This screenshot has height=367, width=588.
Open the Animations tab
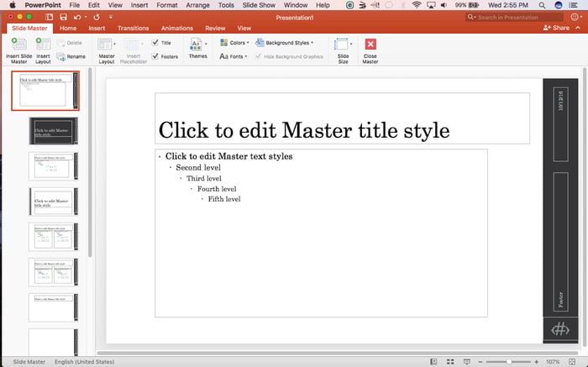177,28
